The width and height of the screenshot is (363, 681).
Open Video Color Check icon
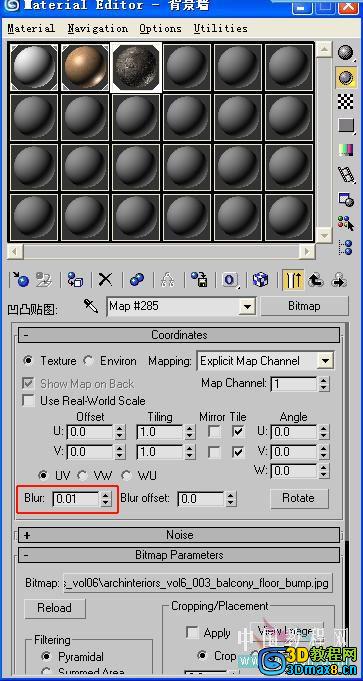[x=346, y=150]
